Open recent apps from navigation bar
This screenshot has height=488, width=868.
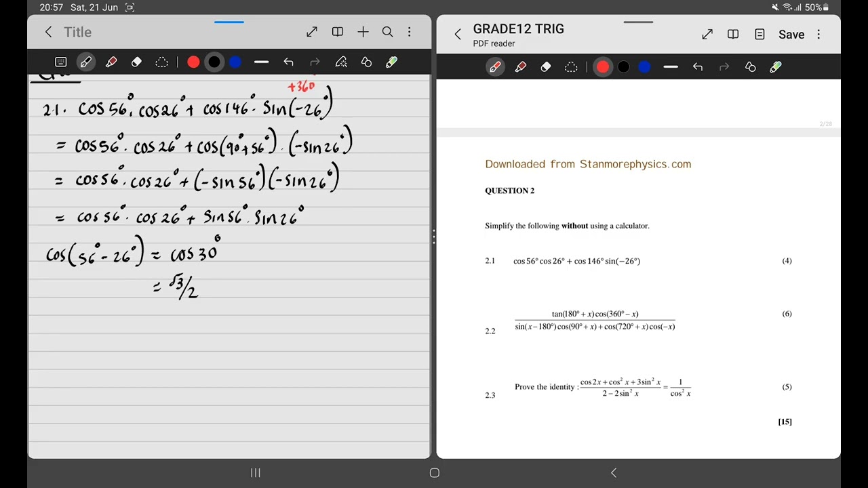click(256, 472)
